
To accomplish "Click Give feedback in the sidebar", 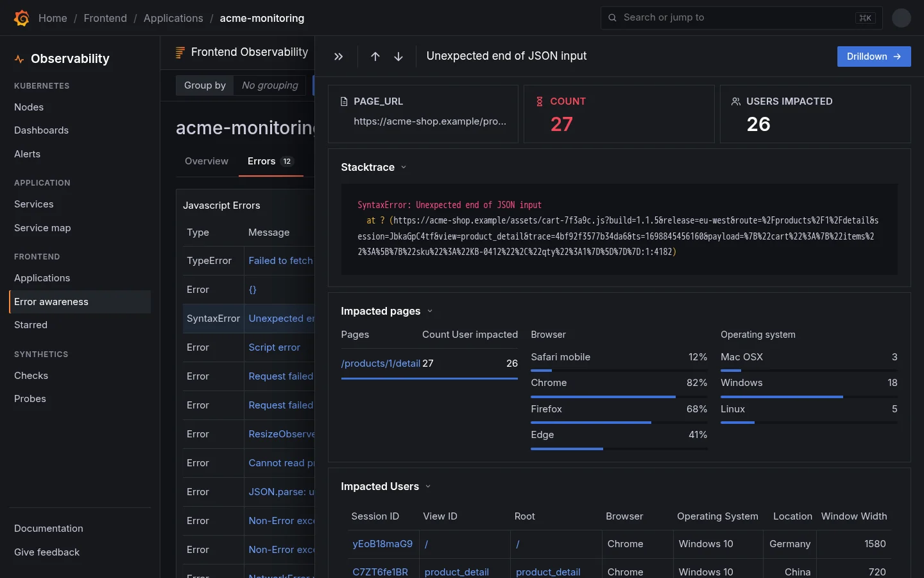I will coord(47,552).
